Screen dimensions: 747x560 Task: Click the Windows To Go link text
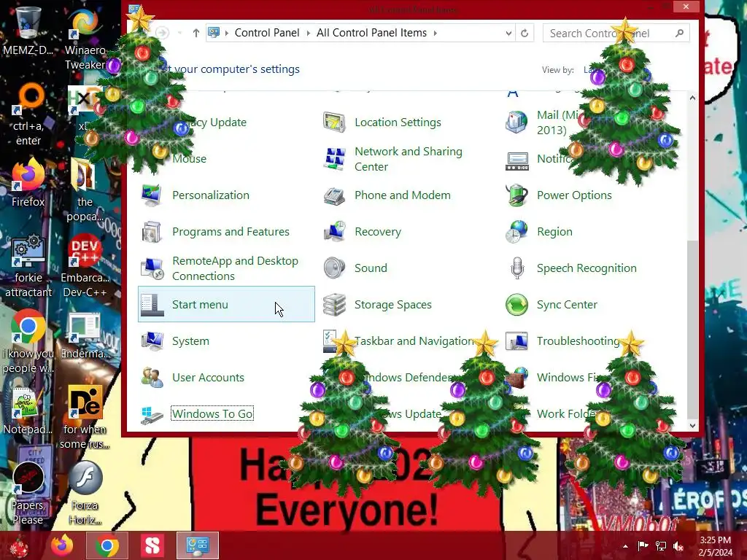[212, 414]
